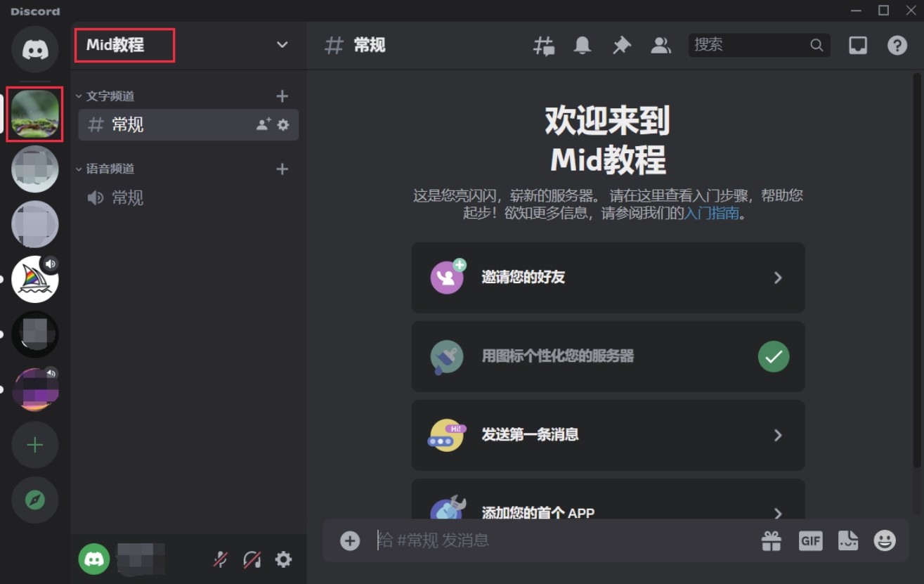The width and height of the screenshot is (924, 584).
Task: Open Mid教程 server dropdown menu
Action: coord(282,45)
